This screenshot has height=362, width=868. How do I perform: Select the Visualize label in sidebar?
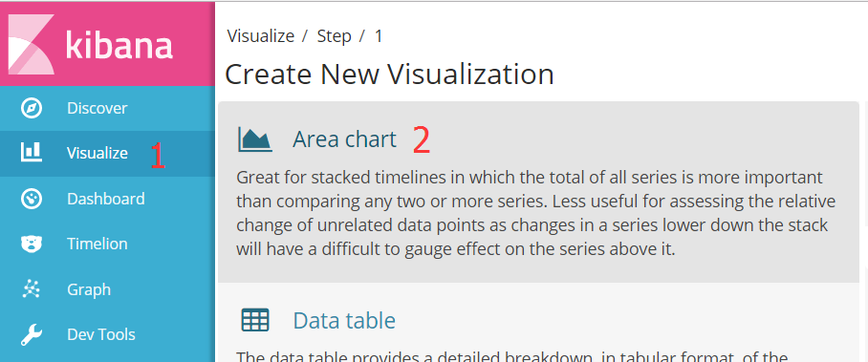[98, 153]
